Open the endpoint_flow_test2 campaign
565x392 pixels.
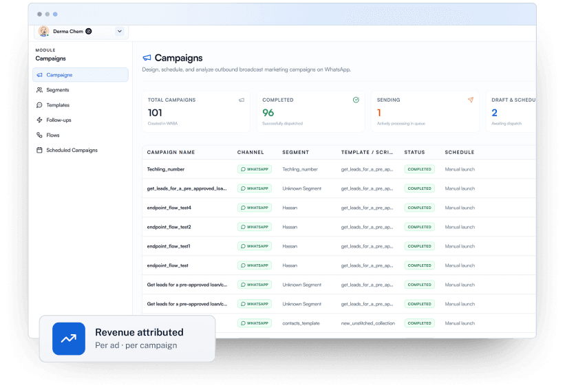tap(169, 227)
